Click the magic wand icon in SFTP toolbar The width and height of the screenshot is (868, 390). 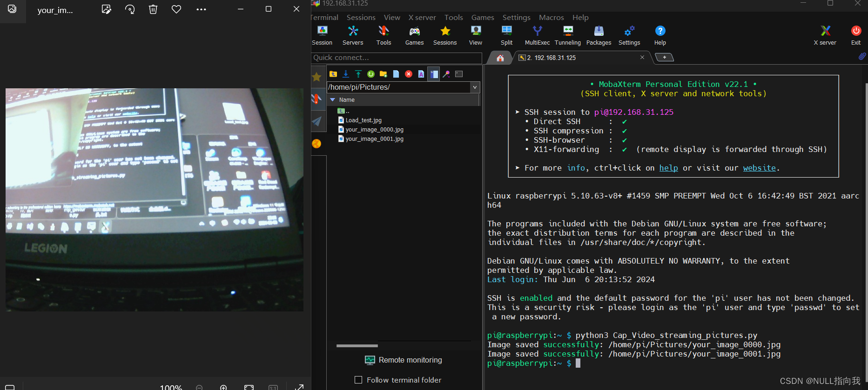(446, 74)
